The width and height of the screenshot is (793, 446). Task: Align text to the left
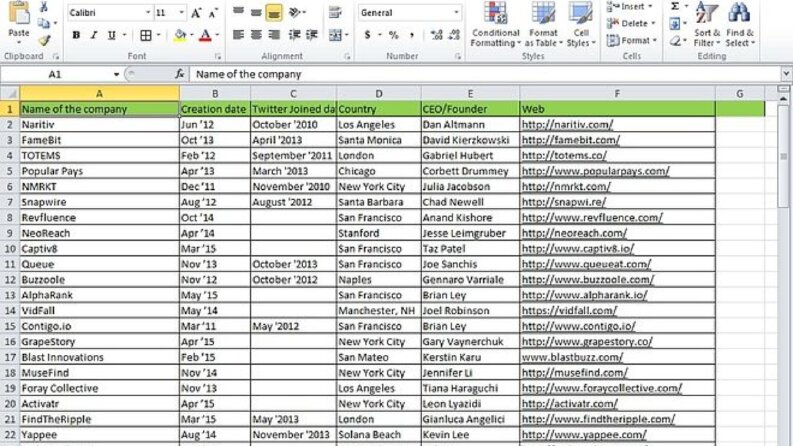(x=238, y=35)
